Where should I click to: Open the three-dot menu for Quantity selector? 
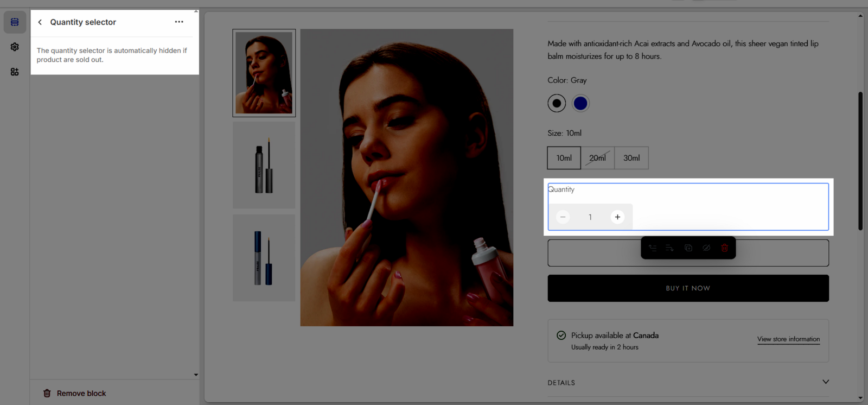click(x=179, y=22)
